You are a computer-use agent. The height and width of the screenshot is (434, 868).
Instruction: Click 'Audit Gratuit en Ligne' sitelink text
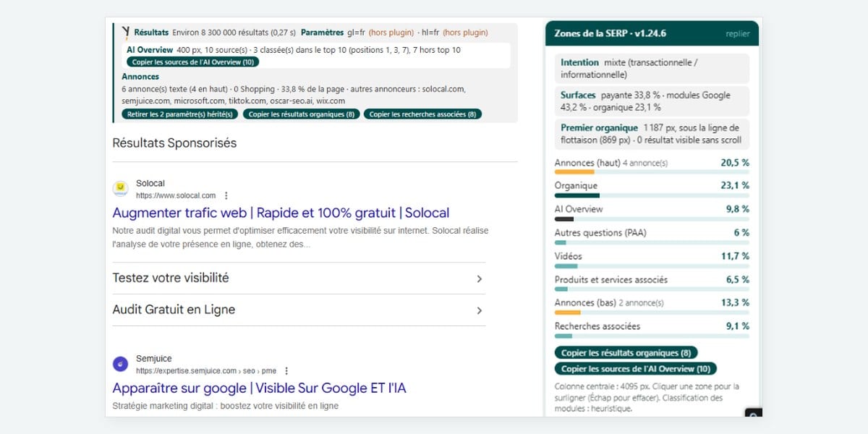tap(174, 310)
